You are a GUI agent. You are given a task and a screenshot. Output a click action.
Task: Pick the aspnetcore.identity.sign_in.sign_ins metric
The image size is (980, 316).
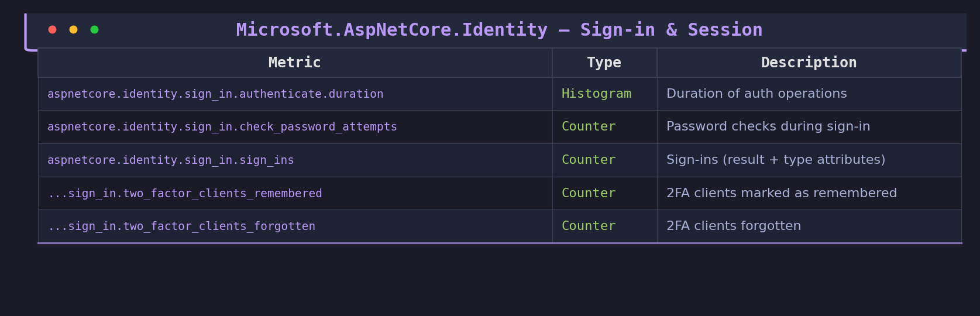pos(171,160)
